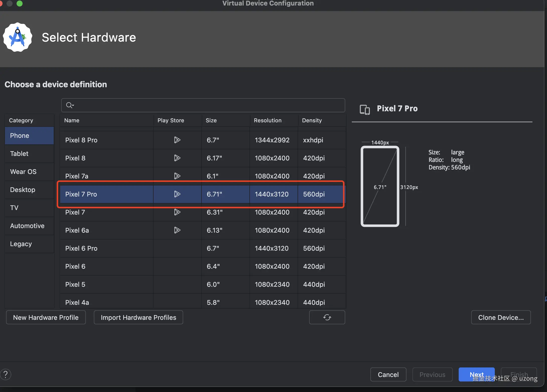Open New Hardware Profile dialog

(x=46, y=317)
